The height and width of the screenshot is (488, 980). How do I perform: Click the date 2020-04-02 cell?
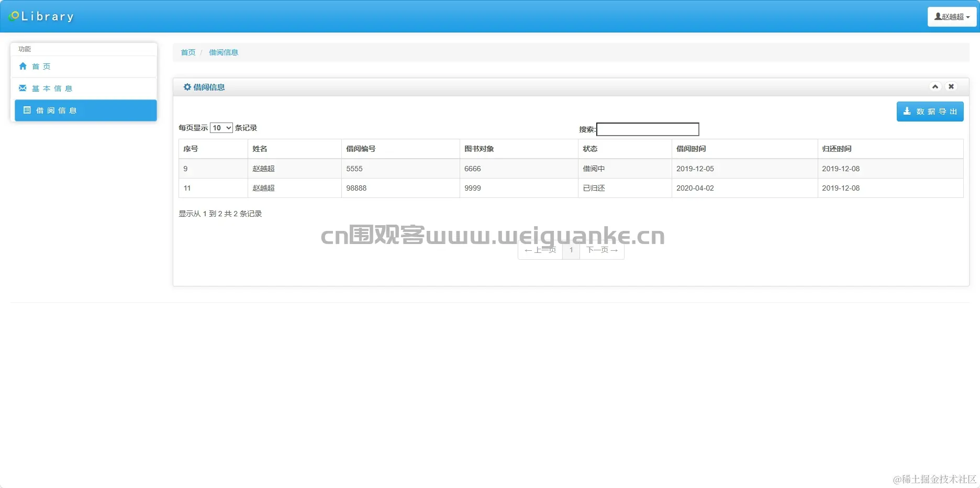click(x=744, y=188)
